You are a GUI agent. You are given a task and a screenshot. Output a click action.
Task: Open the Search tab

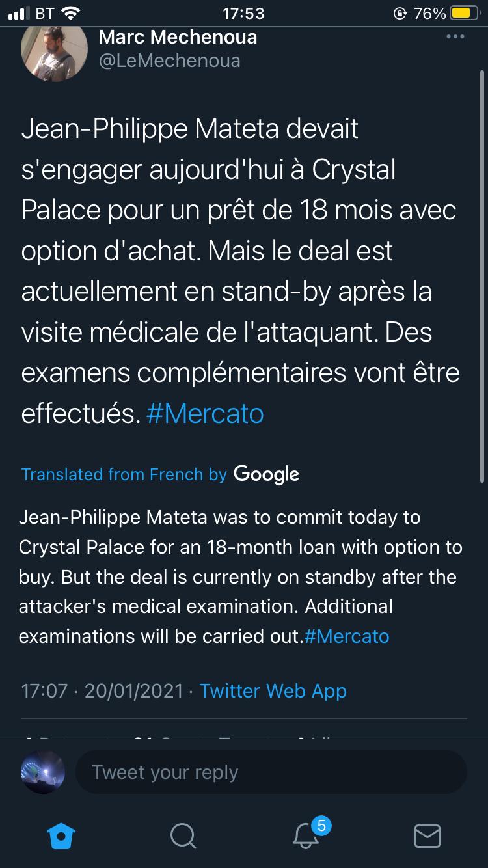(x=183, y=835)
